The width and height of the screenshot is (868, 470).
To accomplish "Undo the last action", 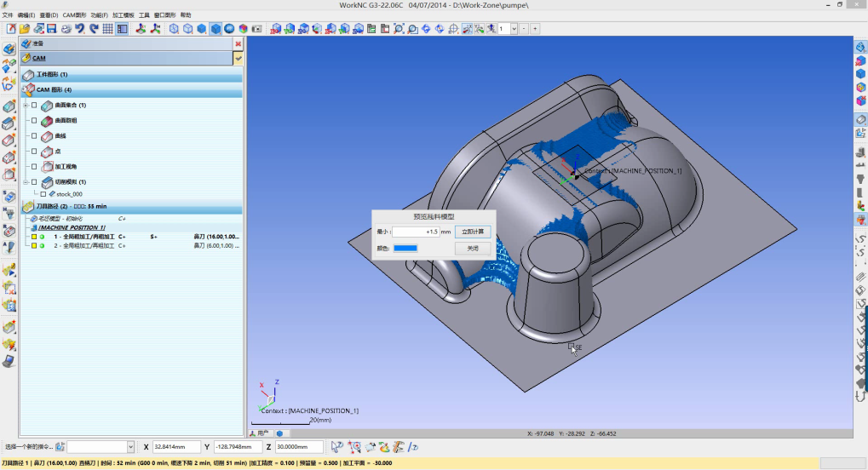I will (x=80, y=29).
